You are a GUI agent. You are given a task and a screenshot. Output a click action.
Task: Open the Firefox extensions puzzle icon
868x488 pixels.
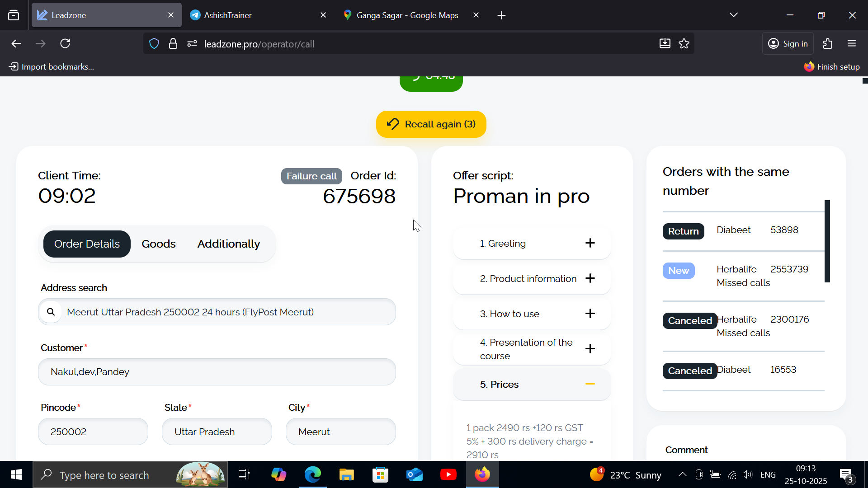coord(828,43)
